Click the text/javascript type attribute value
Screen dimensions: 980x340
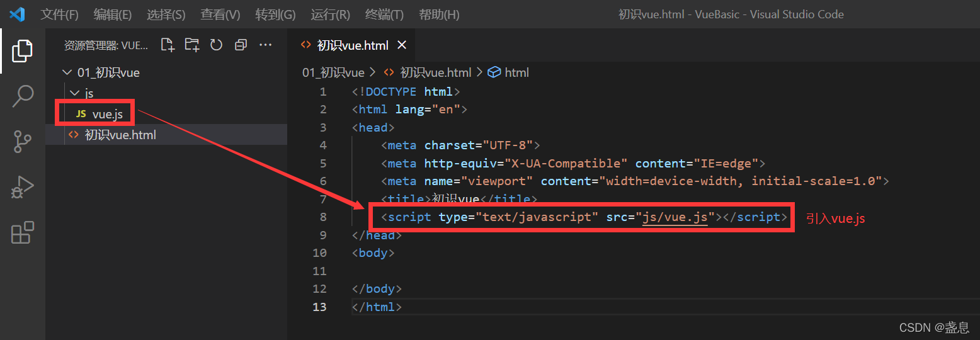click(537, 217)
